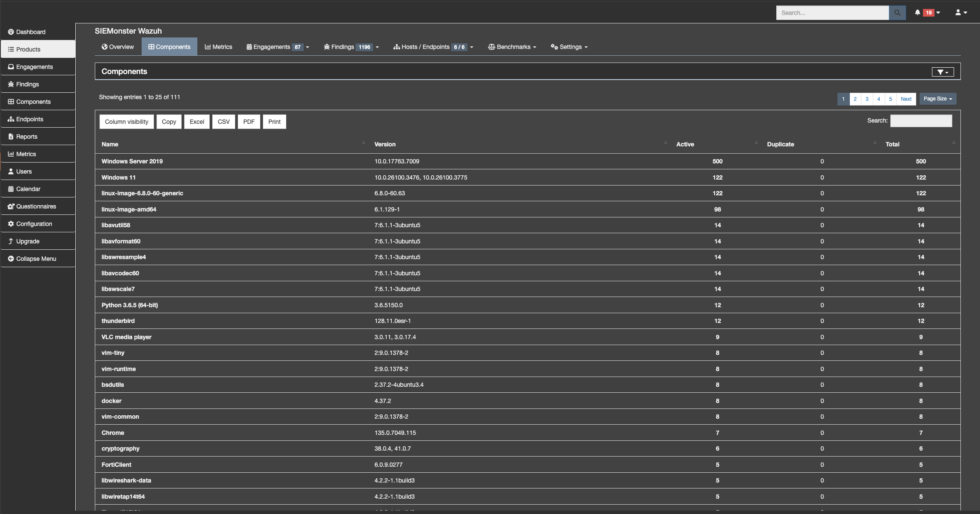
Task: Sort table by Active column
Action: (x=685, y=144)
